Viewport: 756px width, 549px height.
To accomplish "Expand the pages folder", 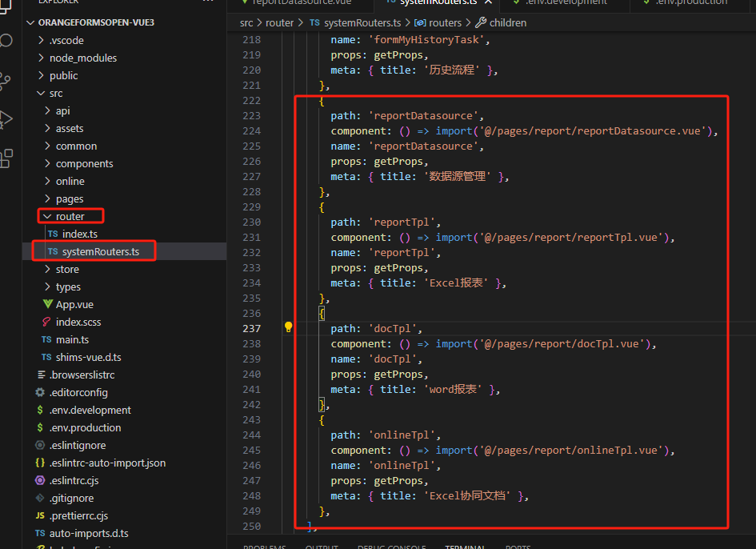I will pyautogui.click(x=47, y=198).
